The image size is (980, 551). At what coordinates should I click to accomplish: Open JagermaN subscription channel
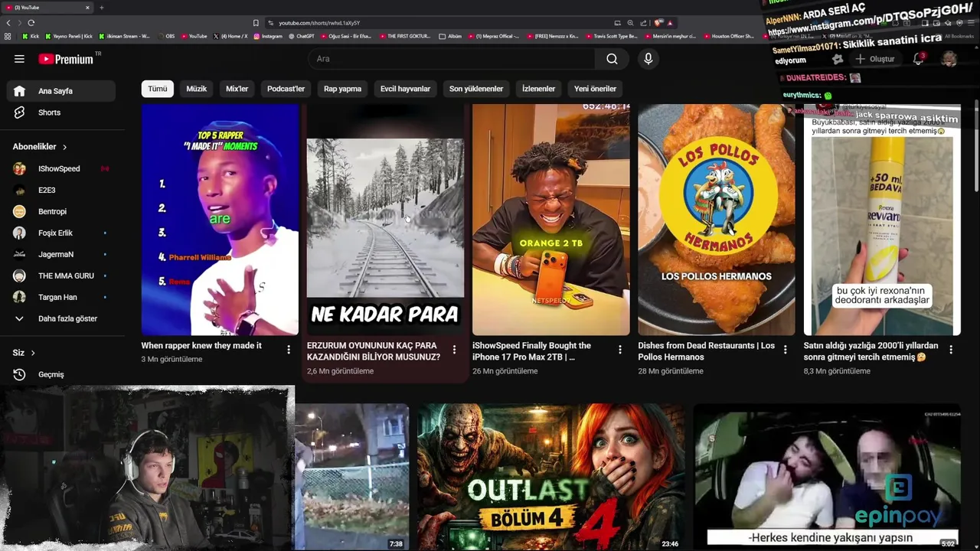click(x=61, y=254)
